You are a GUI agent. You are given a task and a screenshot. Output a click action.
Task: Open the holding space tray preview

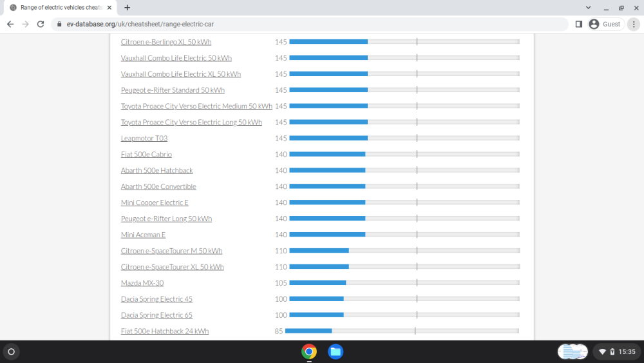click(x=573, y=352)
